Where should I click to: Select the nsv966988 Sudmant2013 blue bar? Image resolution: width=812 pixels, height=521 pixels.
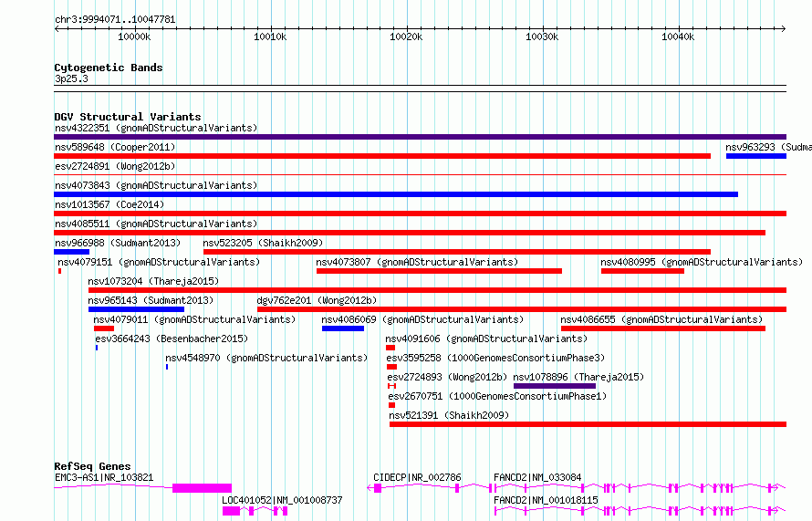click(71, 252)
